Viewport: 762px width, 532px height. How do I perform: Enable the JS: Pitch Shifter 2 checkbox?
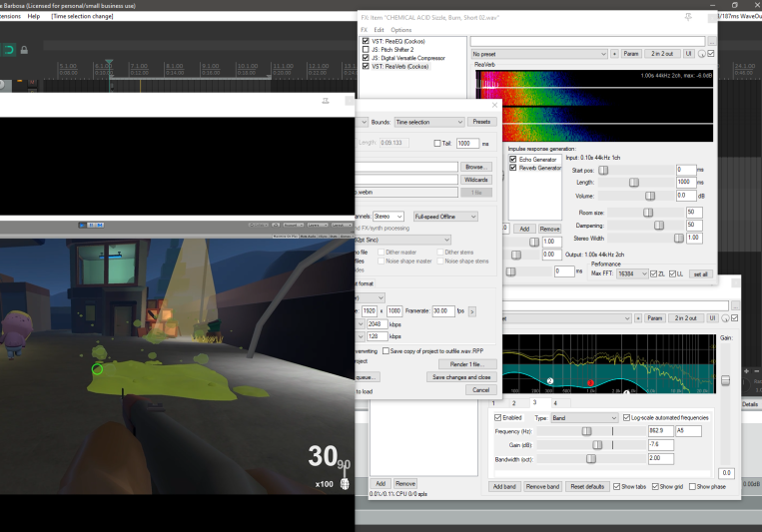pyautogui.click(x=366, y=50)
